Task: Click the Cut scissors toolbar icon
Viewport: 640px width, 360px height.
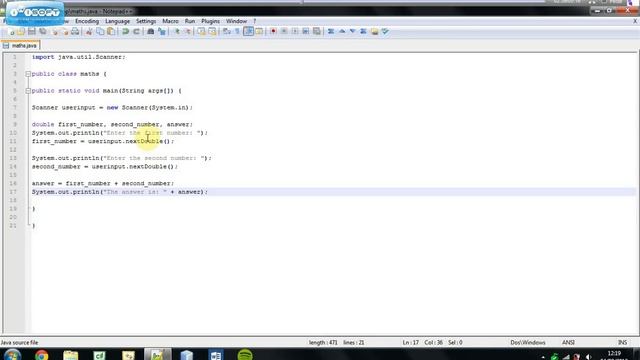Action: (89, 31)
